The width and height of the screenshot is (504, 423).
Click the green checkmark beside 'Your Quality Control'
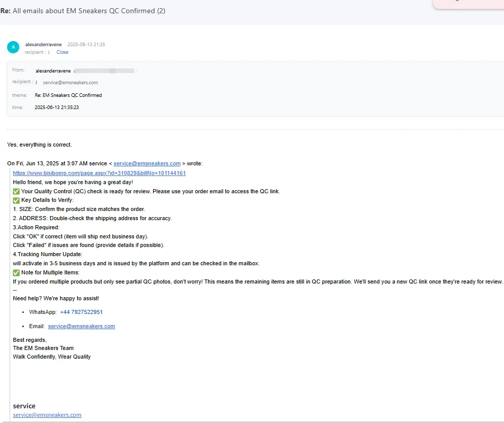point(16,192)
